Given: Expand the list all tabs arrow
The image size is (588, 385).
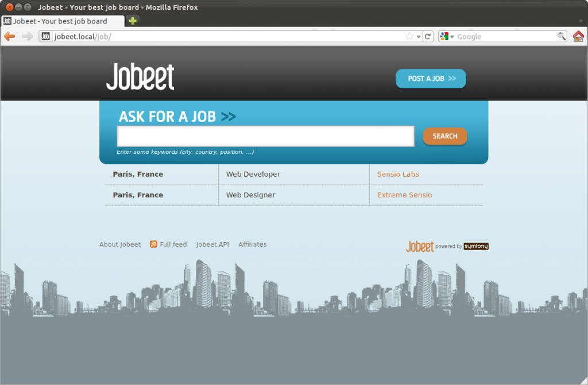Looking at the screenshot, I should point(581,21).
